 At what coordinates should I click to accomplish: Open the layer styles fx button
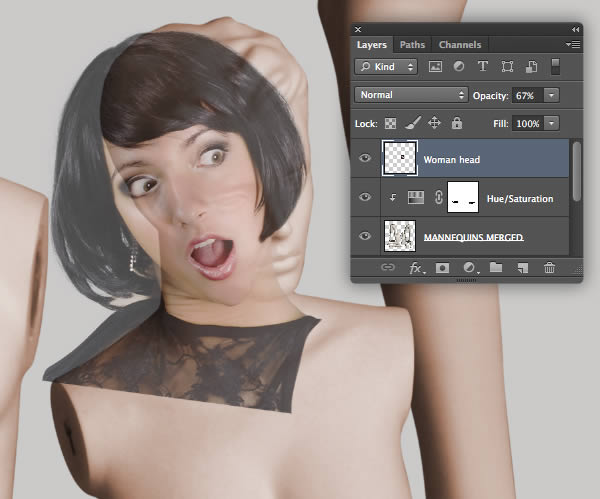(415, 268)
